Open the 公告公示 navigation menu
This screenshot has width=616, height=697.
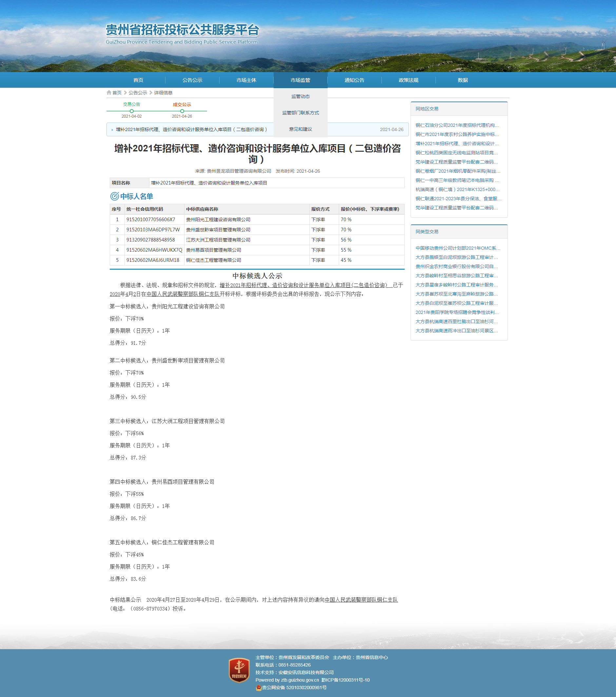tap(192, 80)
